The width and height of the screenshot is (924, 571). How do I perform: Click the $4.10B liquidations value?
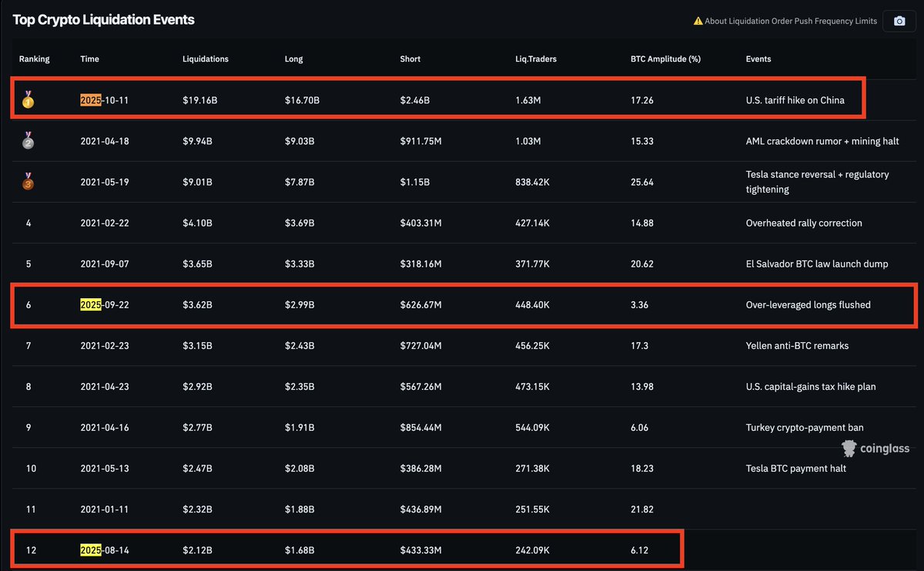point(197,223)
